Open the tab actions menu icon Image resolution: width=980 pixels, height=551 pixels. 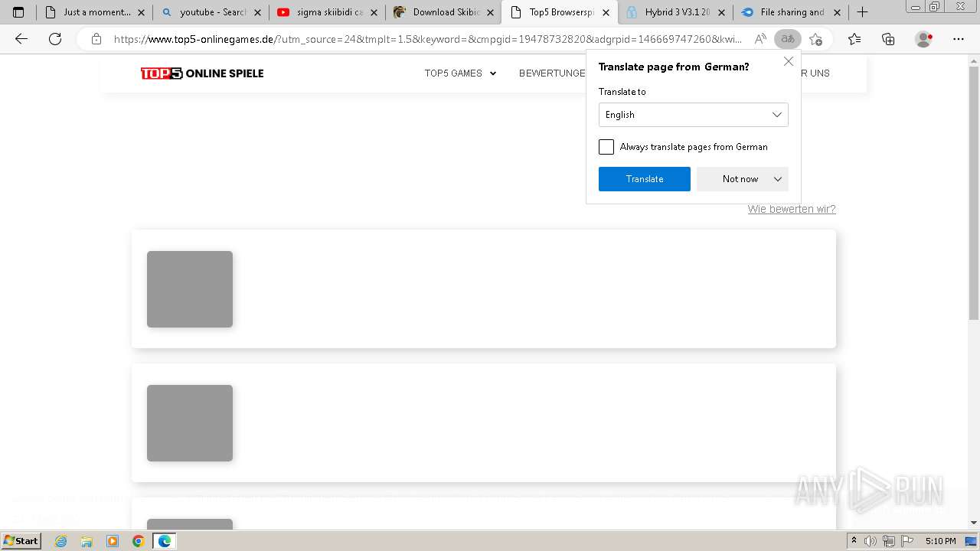click(x=18, y=12)
